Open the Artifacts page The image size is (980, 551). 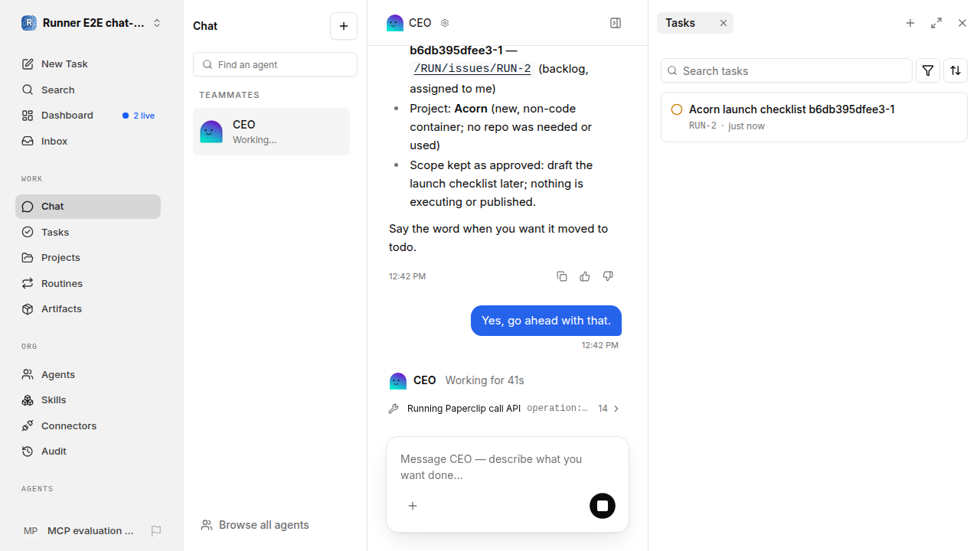(x=88, y=309)
